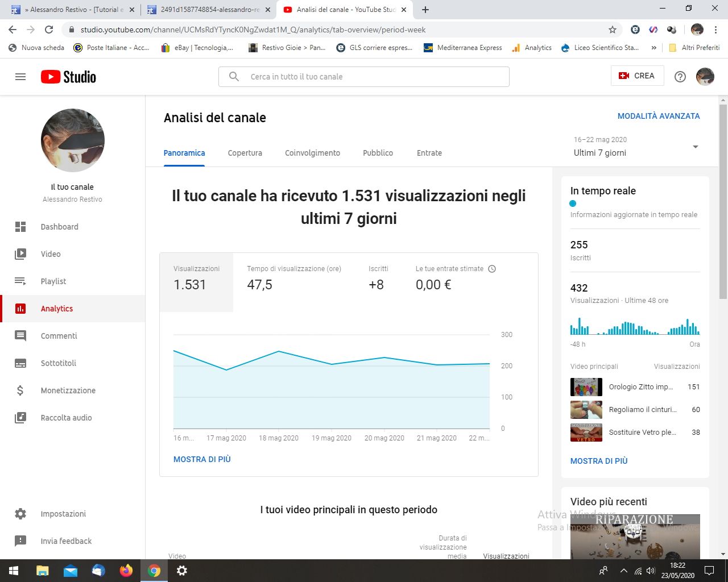Click the 19 mag 2020 point on chart
The image size is (728, 582).
(x=332, y=364)
